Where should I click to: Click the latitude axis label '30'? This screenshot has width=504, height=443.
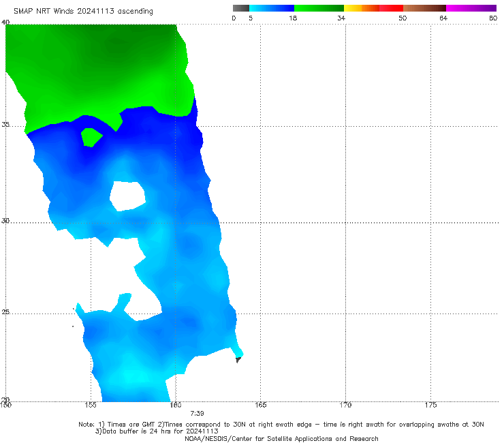click(5, 221)
